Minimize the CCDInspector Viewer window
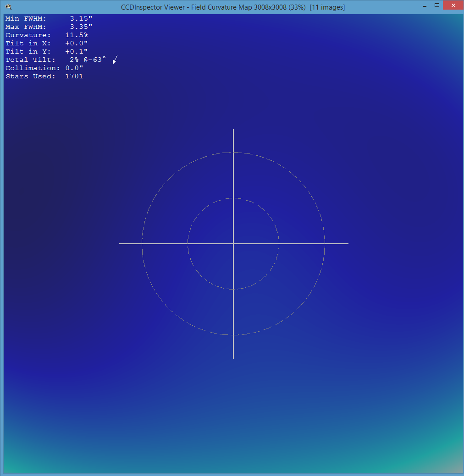This screenshot has height=476, width=464. click(x=425, y=6)
